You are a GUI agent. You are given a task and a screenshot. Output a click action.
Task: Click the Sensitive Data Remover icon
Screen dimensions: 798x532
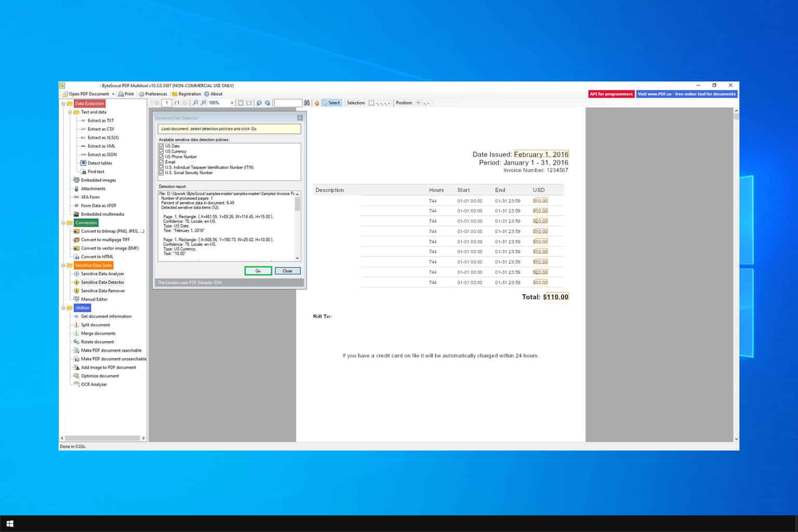pyautogui.click(x=76, y=291)
